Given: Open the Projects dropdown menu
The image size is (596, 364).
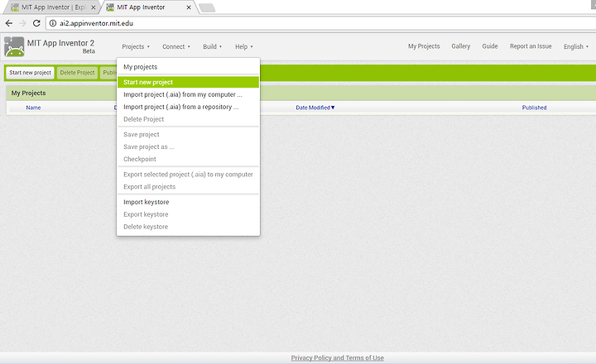Looking at the screenshot, I should [x=136, y=46].
